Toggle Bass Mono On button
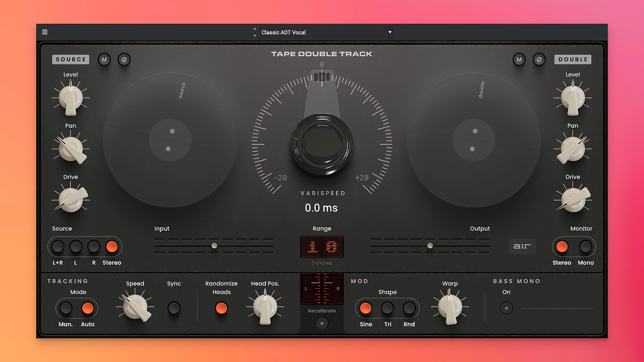644x362 pixels. pyautogui.click(x=506, y=308)
